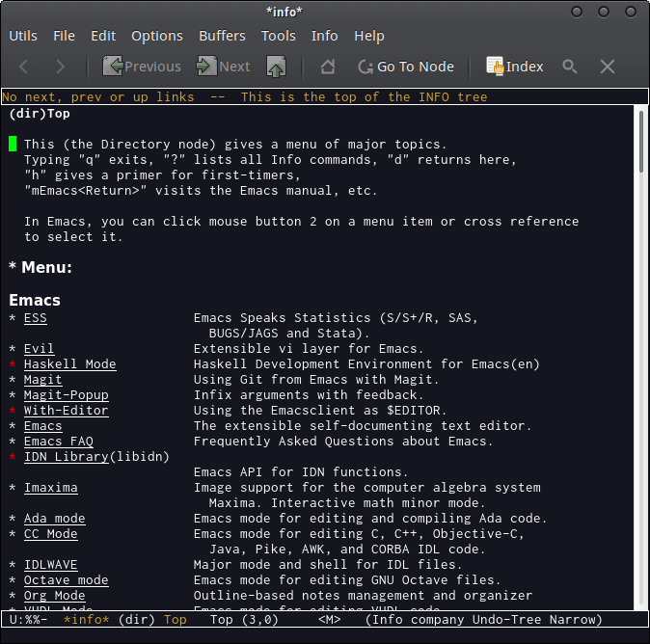Follow the IDN Library link
Screen dimensions: 650x644
[x=67, y=457]
